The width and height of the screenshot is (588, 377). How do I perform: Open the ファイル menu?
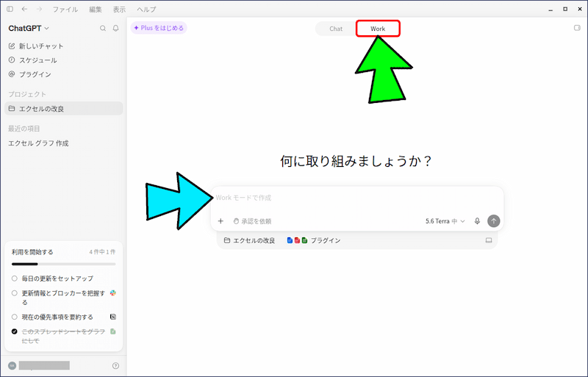65,10
